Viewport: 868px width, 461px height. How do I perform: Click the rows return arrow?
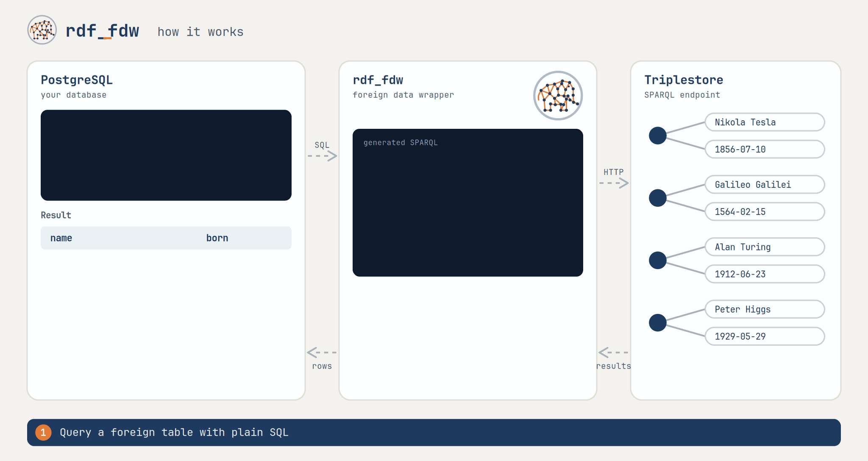(x=322, y=352)
